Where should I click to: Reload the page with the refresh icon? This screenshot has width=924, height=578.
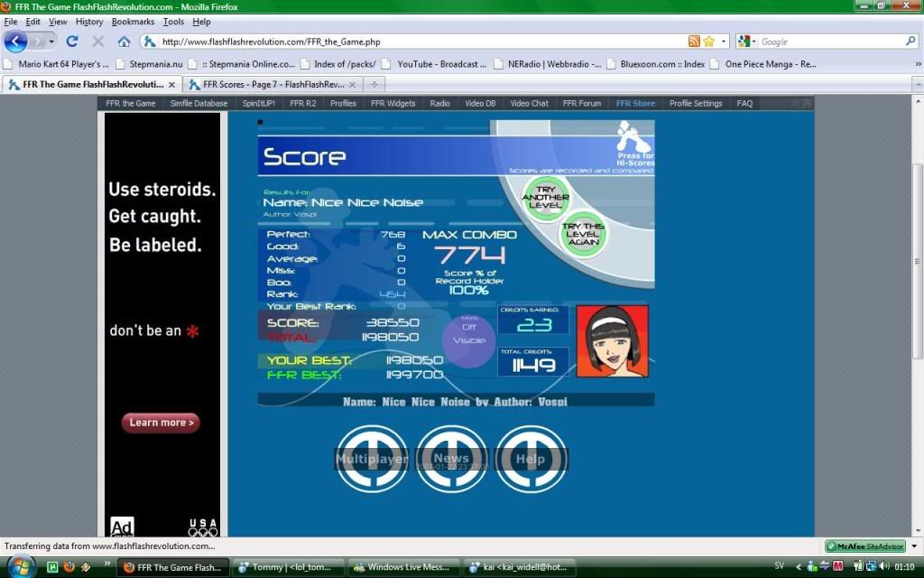pyautogui.click(x=72, y=42)
